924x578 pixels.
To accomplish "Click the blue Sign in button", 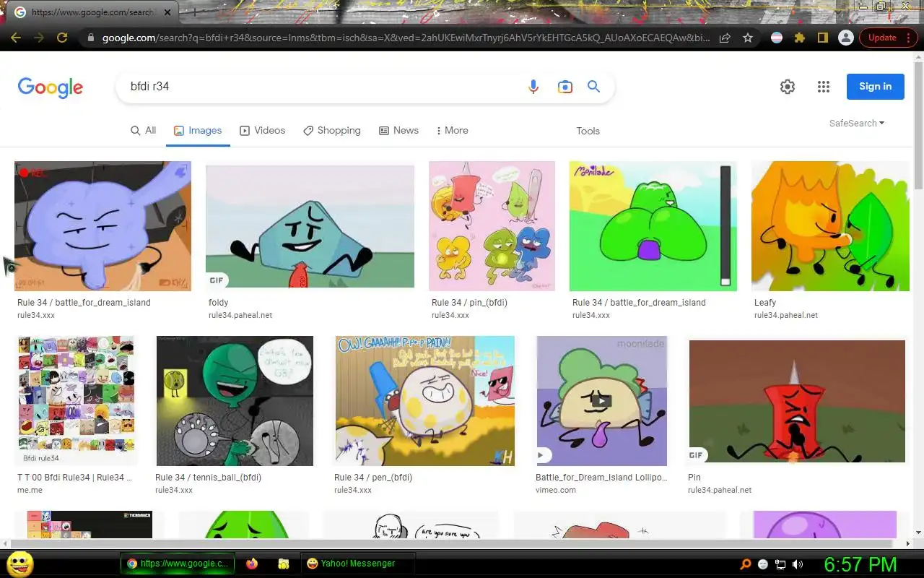I will point(875,87).
